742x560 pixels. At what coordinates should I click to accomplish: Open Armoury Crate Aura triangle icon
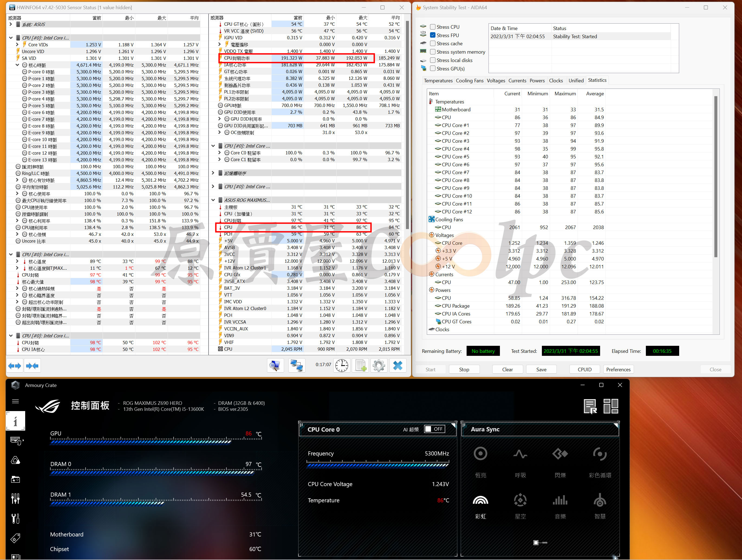(15, 460)
